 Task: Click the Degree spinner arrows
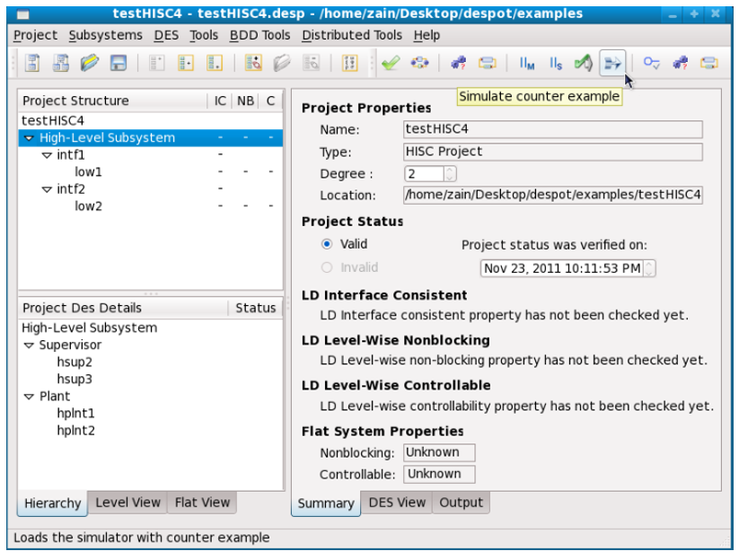click(x=451, y=174)
